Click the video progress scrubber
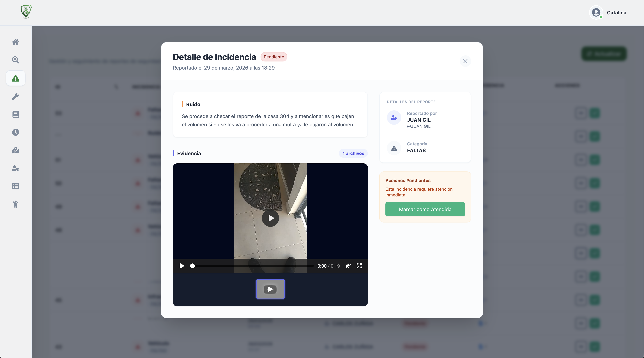This screenshot has height=358, width=644. click(x=252, y=266)
